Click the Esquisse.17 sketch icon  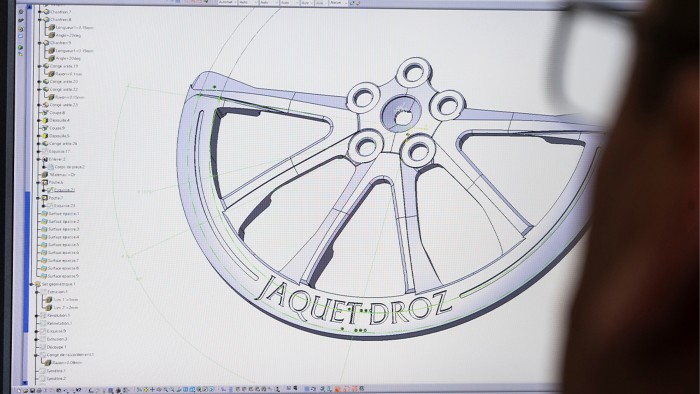pos(45,152)
